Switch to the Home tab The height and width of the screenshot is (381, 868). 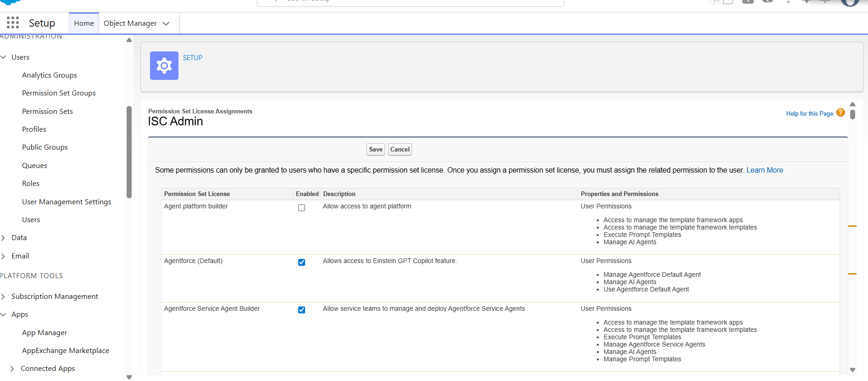pyautogui.click(x=84, y=23)
